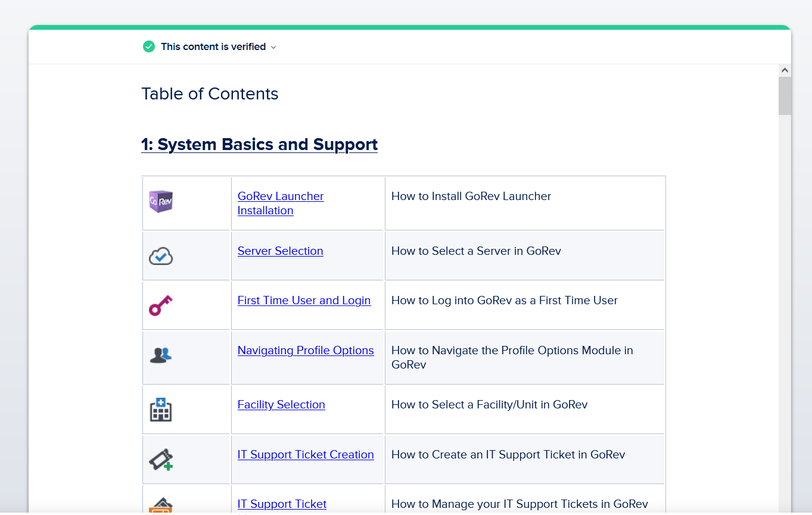Image resolution: width=812 pixels, height=515 pixels.
Task: Open the Navigating Profile Options link
Action: coord(306,350)
